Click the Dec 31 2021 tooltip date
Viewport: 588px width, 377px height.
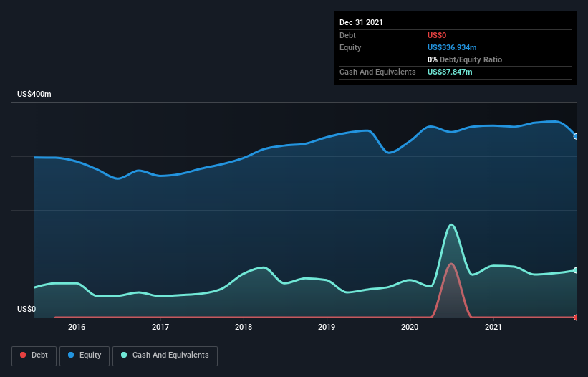[x=361, y=22]
